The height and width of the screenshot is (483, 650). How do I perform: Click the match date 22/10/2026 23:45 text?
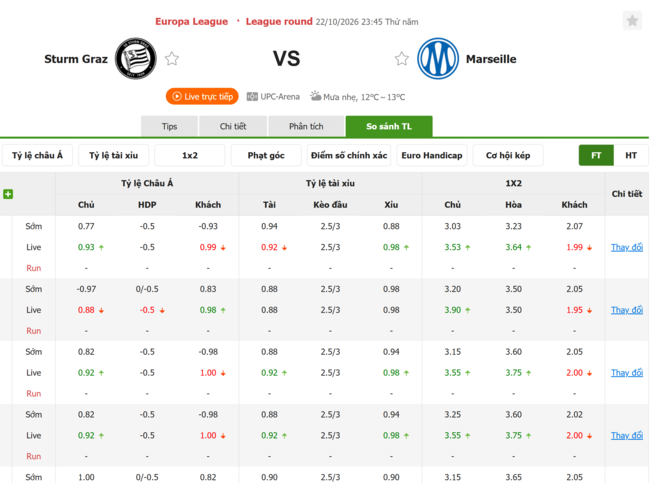[349, 22]
